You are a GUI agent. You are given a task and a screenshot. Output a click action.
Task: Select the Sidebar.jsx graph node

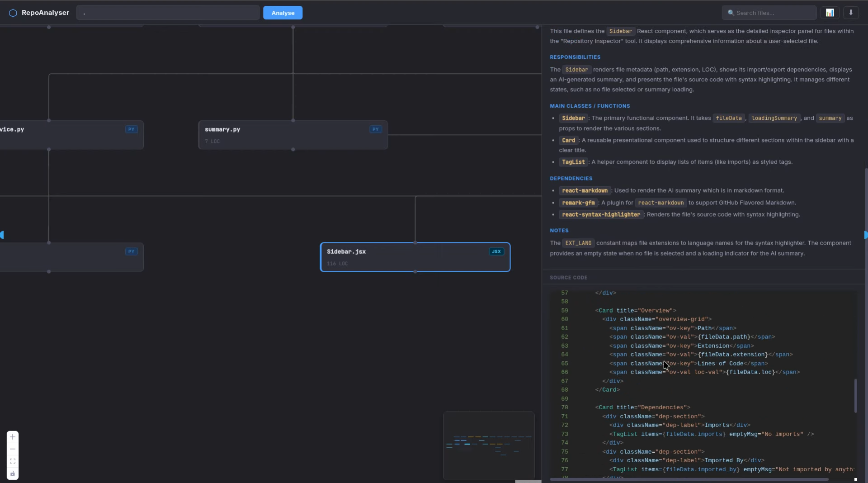click(x=415, y=257)
